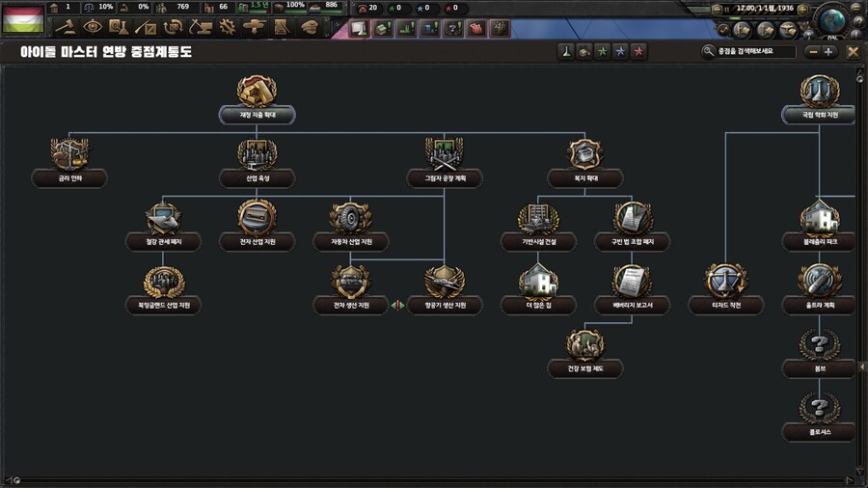Zoom out focus tree with minus button
This screenshot has height=488, width=868.
[x=814, y=51]
